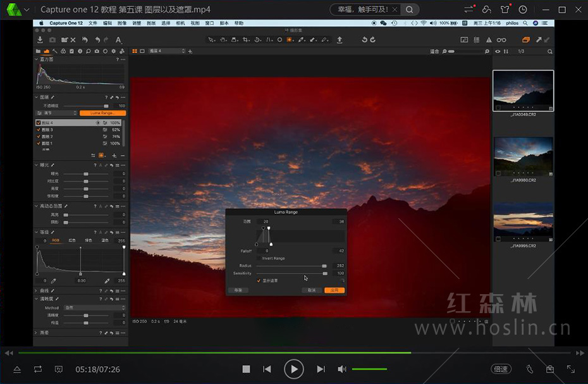This screenshot has width=588, height=384.
Task: Select the Crop tool
Action: point(246,40)
